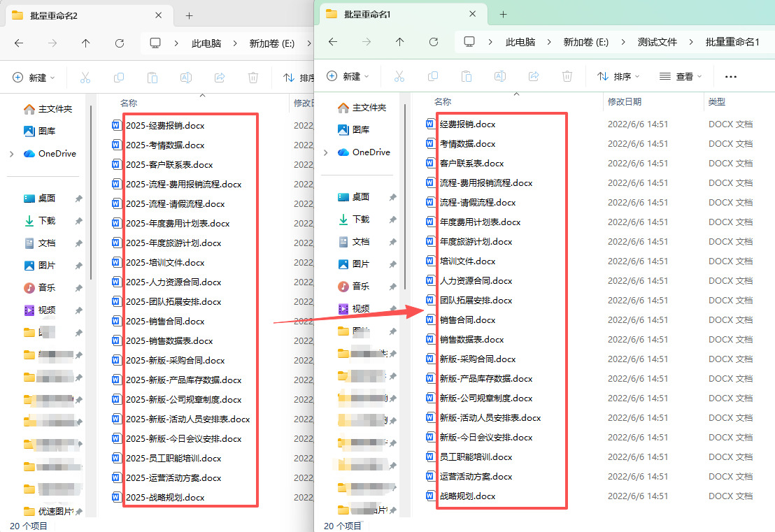The height and width of the screenshot is (532, 775).
Task: Go up one level in 批量重命名2 window
Action: point(85,43)
